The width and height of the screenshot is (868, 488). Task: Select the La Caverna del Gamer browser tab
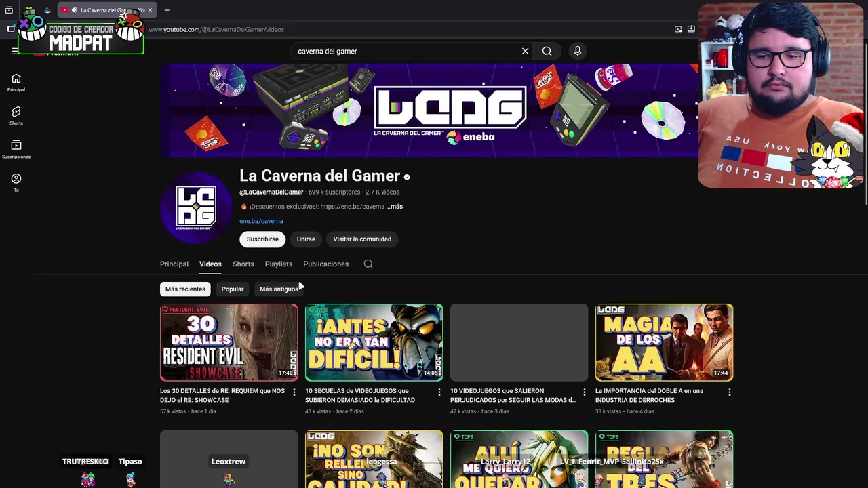pyautogui.click(x=107, y=10)
